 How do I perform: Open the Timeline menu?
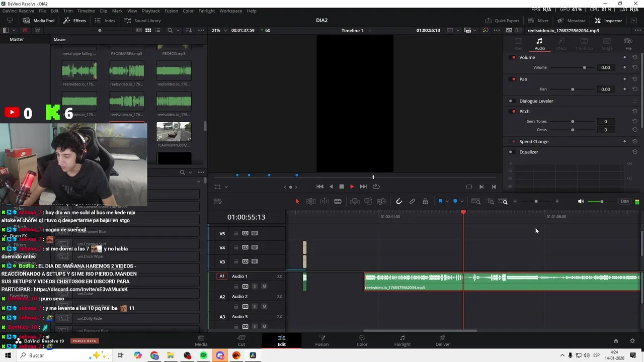pos(86,11)
